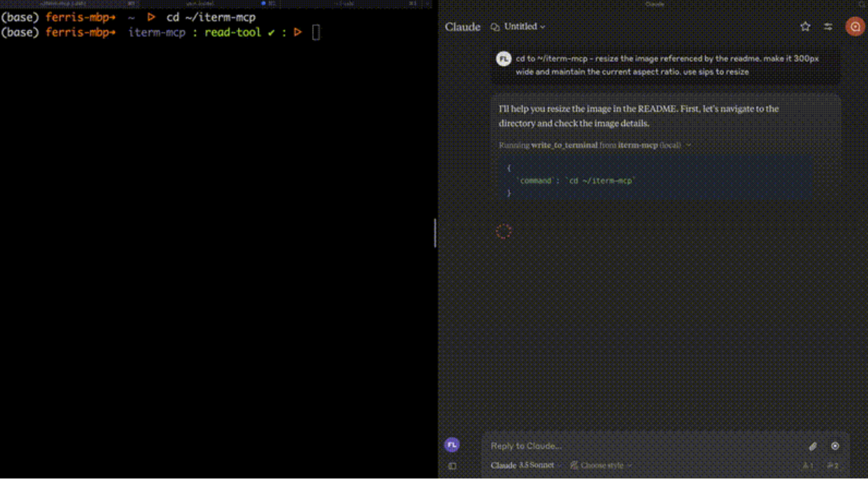The width and height of the screenshot is (868, 479).
Task: Open the Claude 3.5 Sonnet model selector
Action: click(526, 465)
